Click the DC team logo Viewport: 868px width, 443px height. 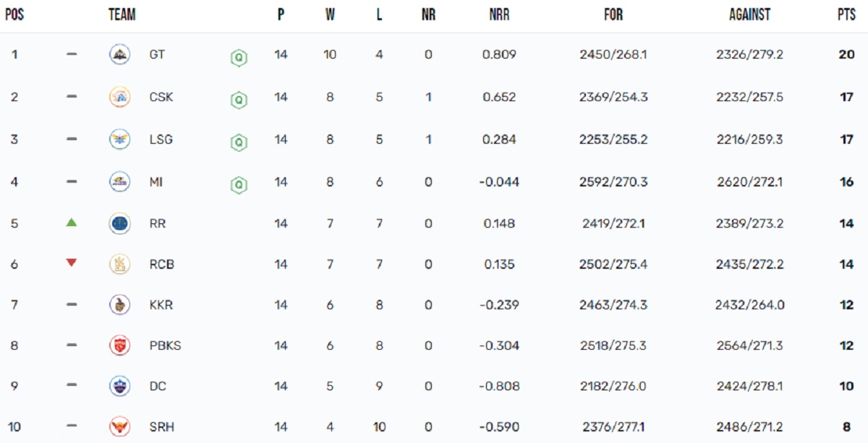click(119, 386)
